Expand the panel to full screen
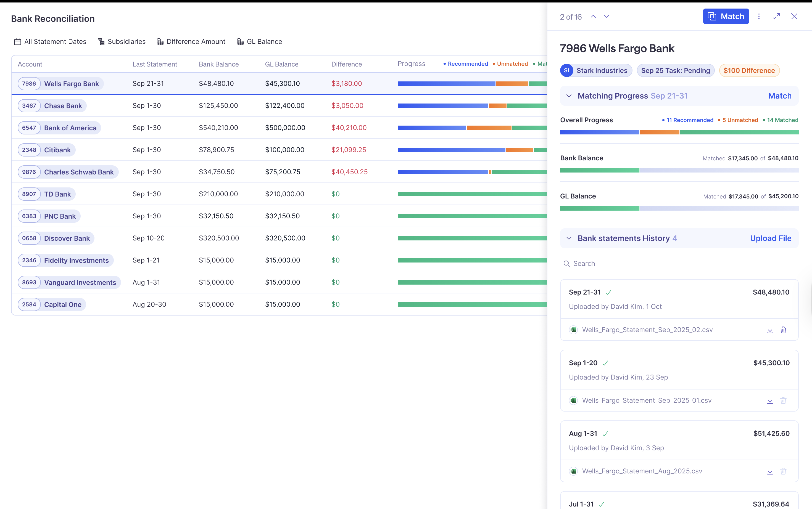The width and height of the screenshot is (812, 509). tap(777, 16)
